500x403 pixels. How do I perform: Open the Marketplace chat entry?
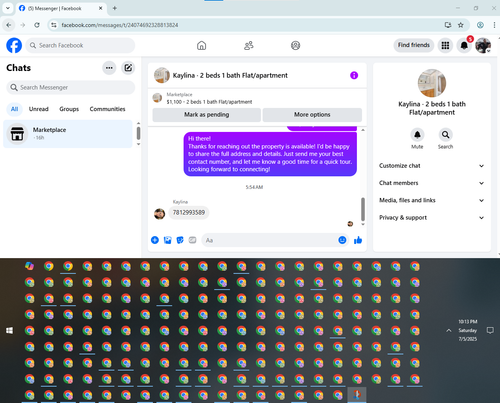(x=68, y=134)
